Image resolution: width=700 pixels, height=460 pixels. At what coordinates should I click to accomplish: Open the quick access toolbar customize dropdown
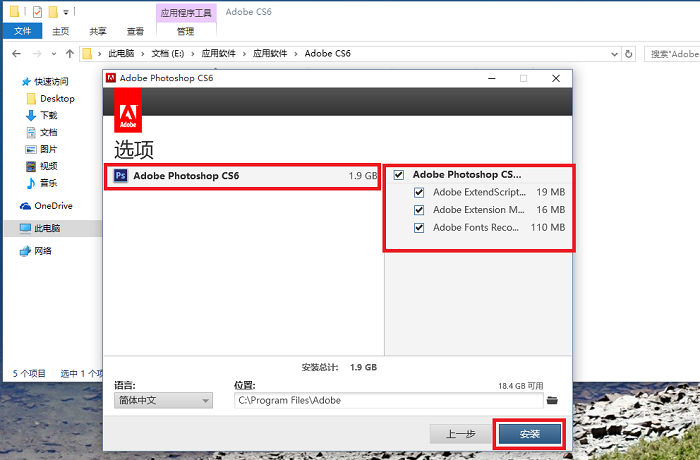pyautogui.click(x=66, y=12)
